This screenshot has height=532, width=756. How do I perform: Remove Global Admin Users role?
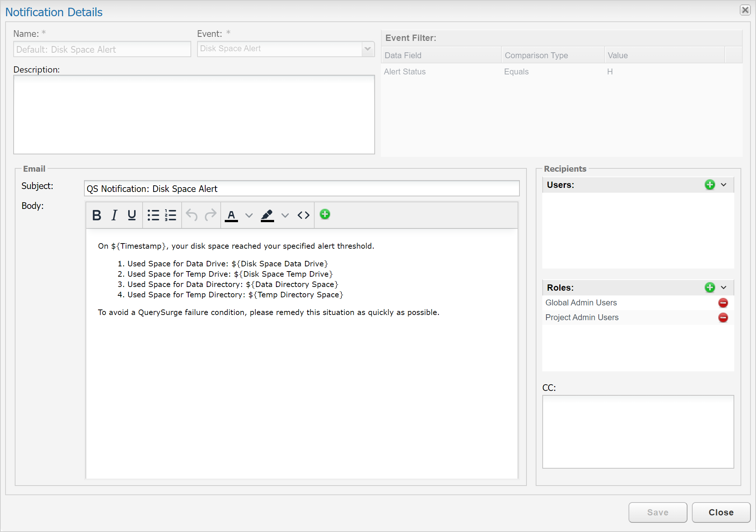tap(723, 303)
